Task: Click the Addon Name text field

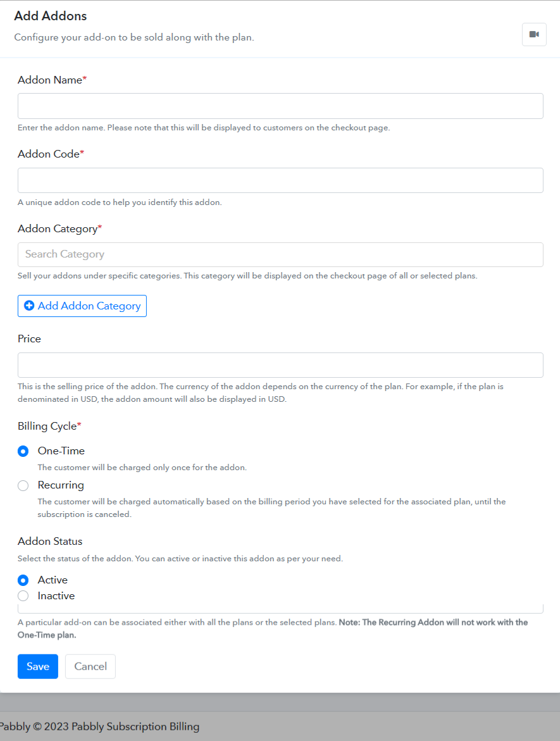Action: (x=280, y=106)
